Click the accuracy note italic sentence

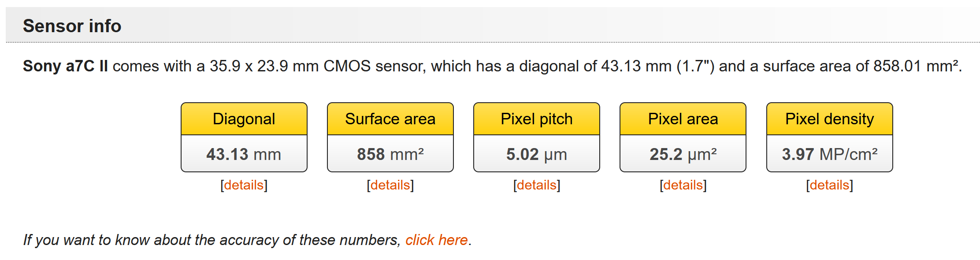point(212,240)
